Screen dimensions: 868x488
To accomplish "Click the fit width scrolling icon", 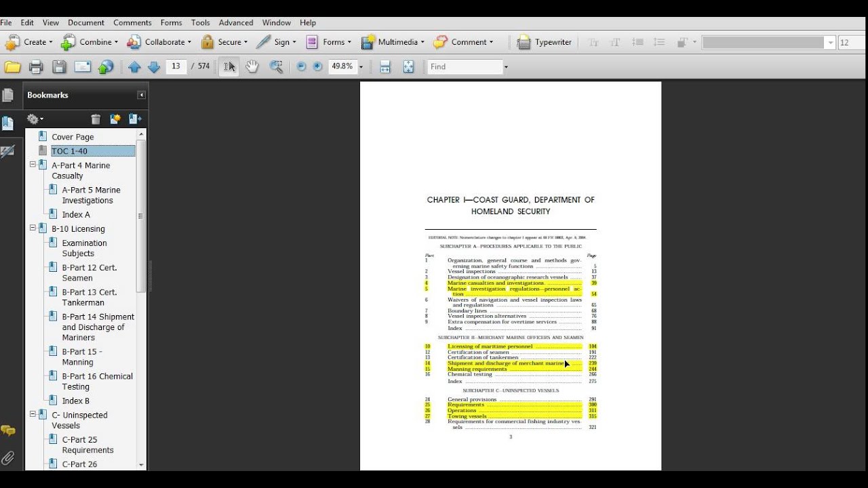I will (385, 66).
